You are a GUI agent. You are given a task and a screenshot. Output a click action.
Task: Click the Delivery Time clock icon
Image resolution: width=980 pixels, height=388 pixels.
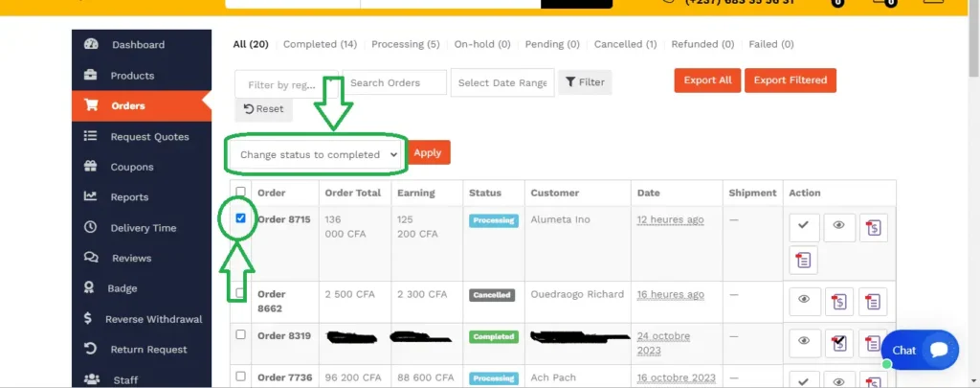pyautogui.click(x=91, y=228)
